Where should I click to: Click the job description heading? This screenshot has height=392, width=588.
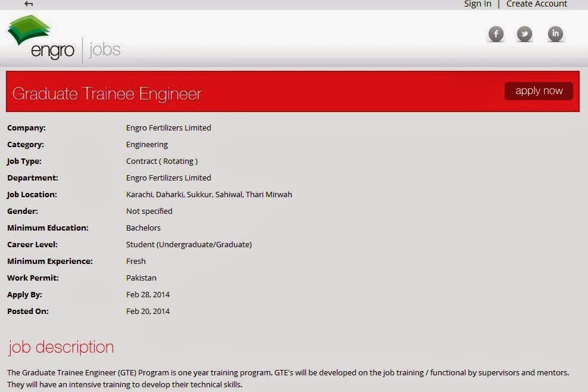pos(60,347)
